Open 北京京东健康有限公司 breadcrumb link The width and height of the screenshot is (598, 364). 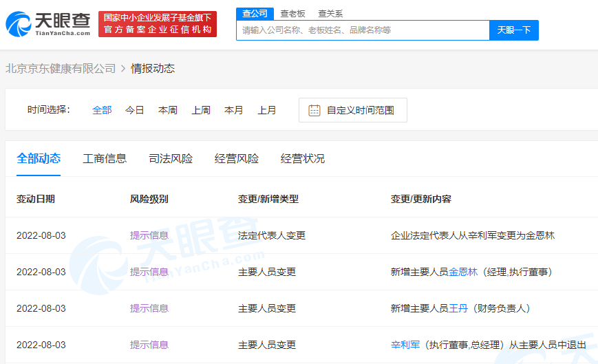point(61,69)
